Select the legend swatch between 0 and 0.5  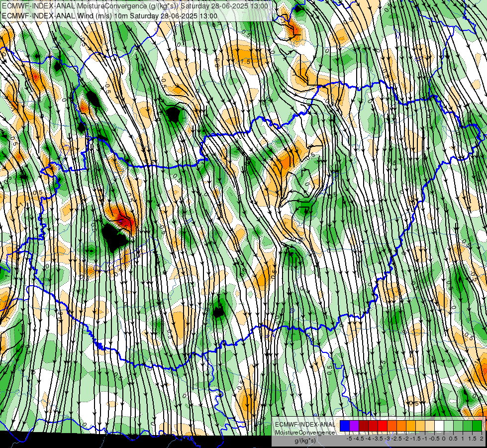449,426
